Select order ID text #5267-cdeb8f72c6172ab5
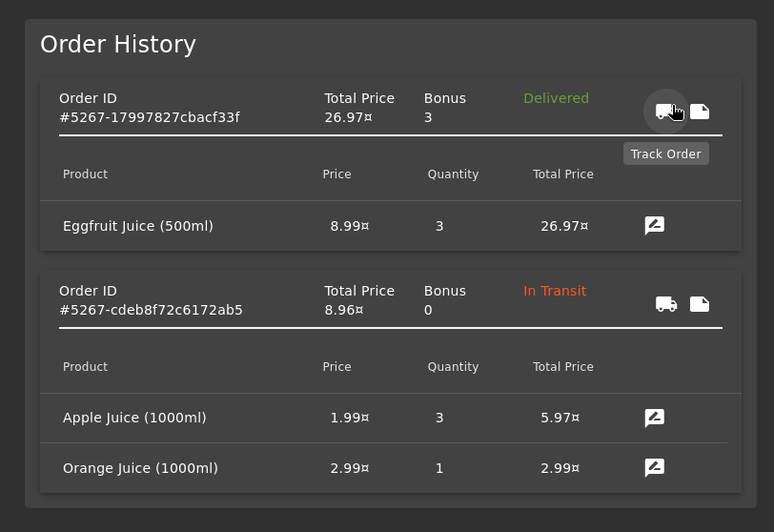 [x=151, y=310]
